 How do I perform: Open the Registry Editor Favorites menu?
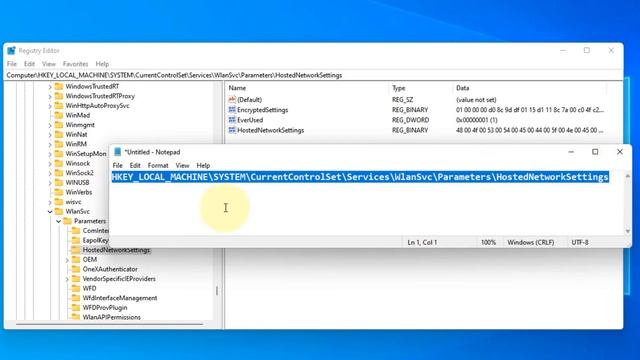tap(76, 64)
